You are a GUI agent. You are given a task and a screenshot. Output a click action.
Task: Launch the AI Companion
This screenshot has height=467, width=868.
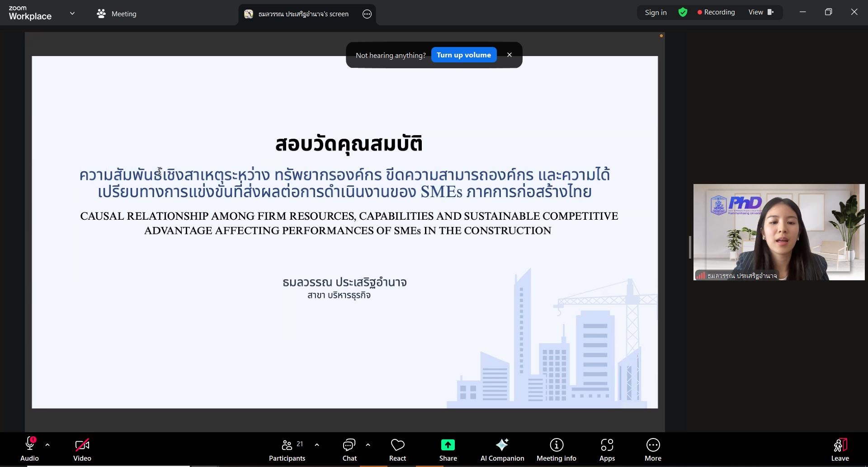502,450
